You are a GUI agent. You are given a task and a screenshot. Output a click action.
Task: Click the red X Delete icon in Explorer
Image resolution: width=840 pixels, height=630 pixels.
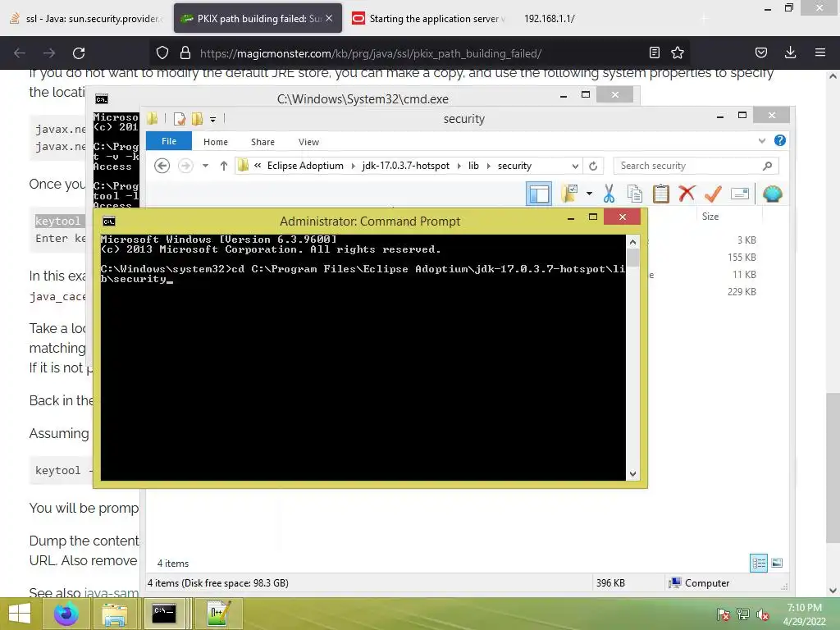coord(687,194)
